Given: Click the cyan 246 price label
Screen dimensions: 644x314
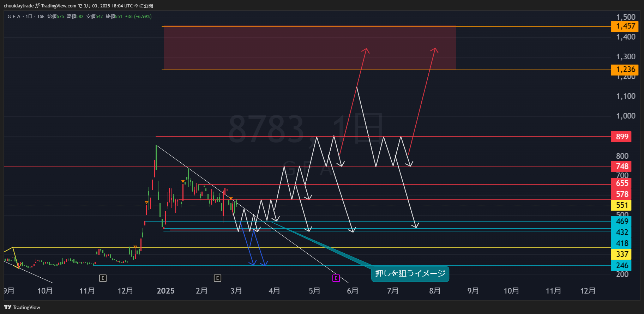Looking at the screenshot, I should coord(621,265).
